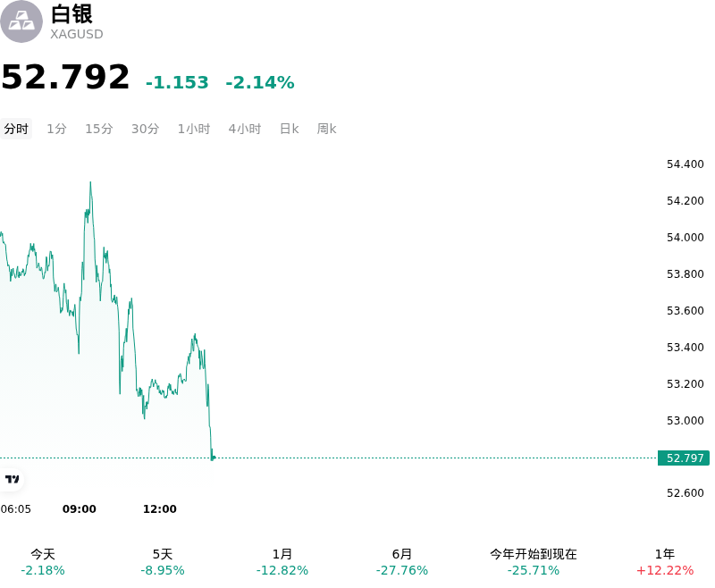Screen dimensions: 715x588
Task: Select the 4小时 interval tab
Action: 245,129
